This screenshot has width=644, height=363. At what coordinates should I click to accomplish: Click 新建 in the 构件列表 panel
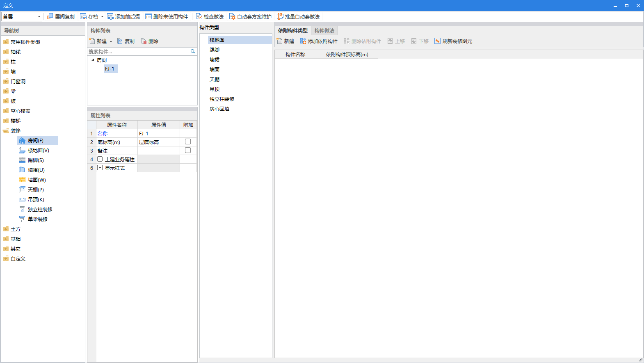point(98,41)
